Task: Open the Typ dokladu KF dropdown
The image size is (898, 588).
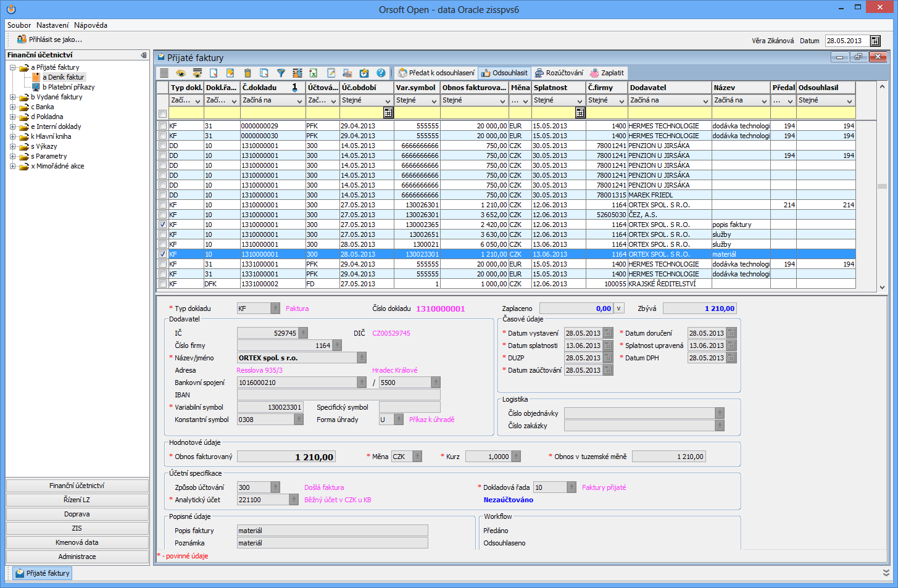Action: 275,308
